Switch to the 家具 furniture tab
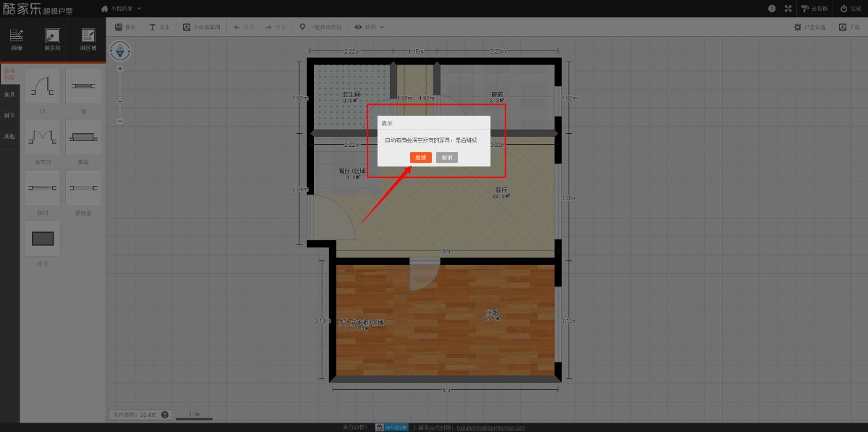 pyautogui.click(x=9, y=94)
